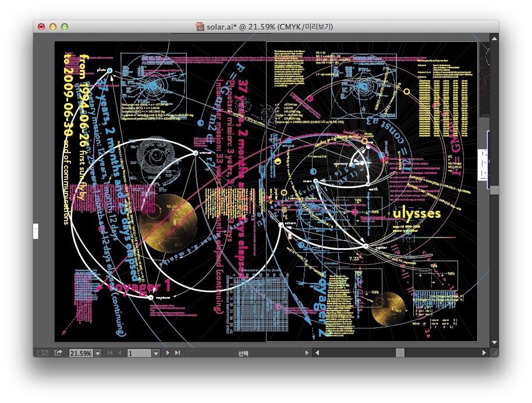This screenshot has width=532, height=403.
Task: Click the 'uranus' label in artwork
Action: click(205, 153)
